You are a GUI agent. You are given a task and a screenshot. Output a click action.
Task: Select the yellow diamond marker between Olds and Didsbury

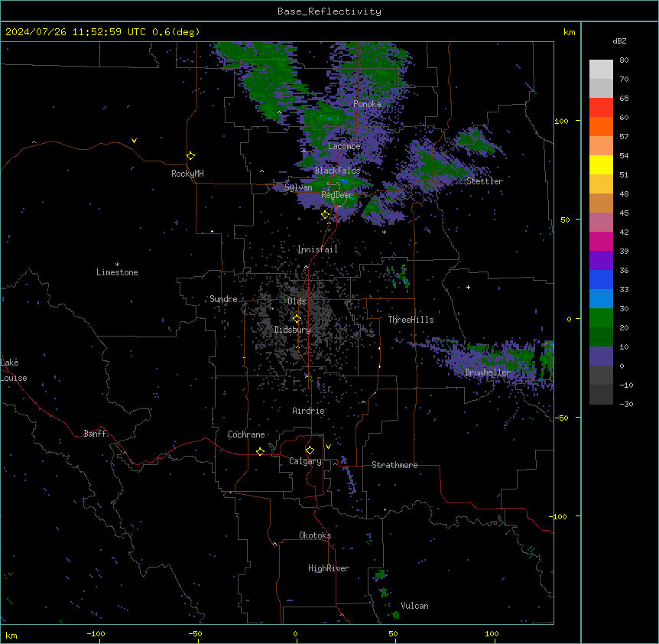coord(297,319)
